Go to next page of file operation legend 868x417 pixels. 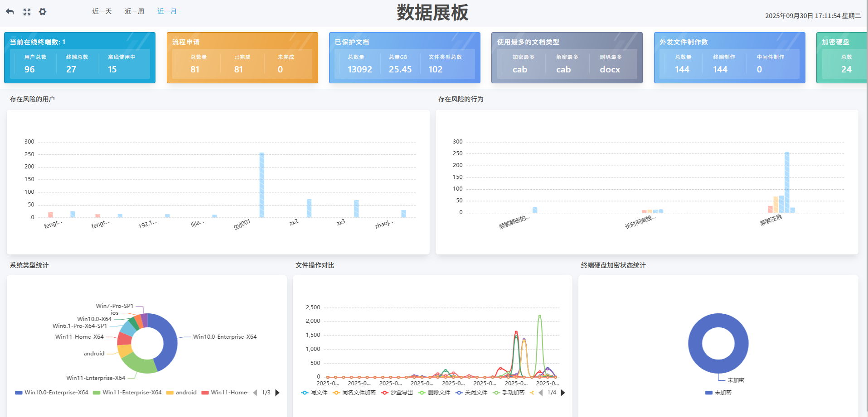(x=563, y=393)
